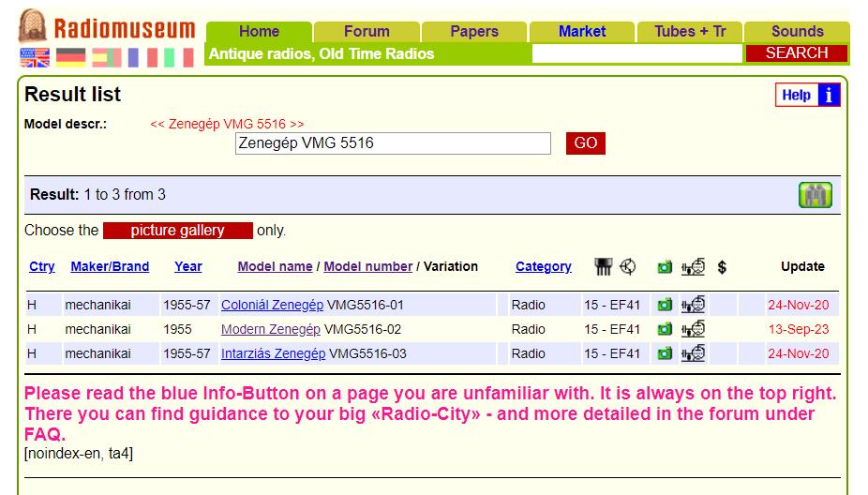Viewport: 868px width, 495px height.
Task: Go to the Market tab
Action: point(582,31)
